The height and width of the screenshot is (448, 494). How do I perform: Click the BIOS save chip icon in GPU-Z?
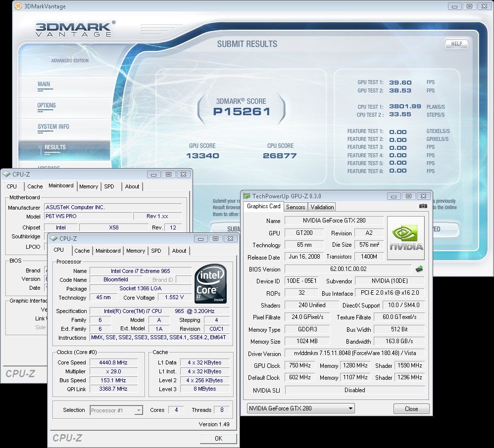pos(419,269)
